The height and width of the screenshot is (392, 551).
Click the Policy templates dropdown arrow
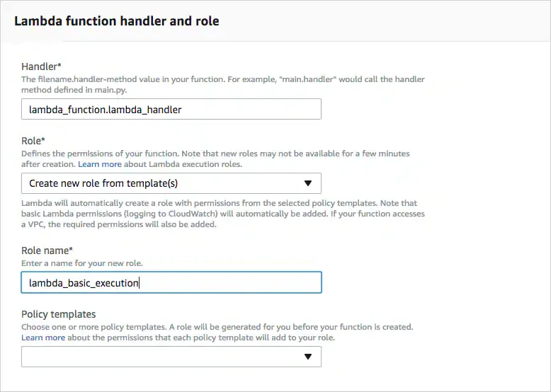tap(307, 357)
